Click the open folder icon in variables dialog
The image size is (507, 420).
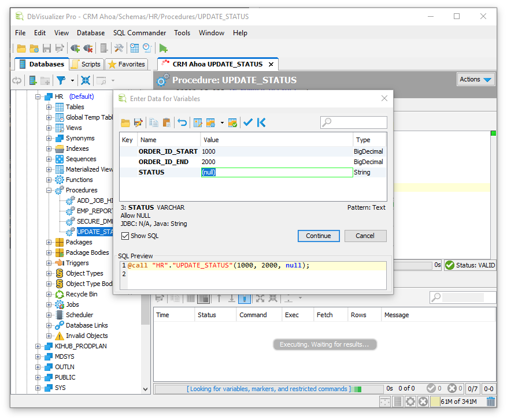[125, 122]
